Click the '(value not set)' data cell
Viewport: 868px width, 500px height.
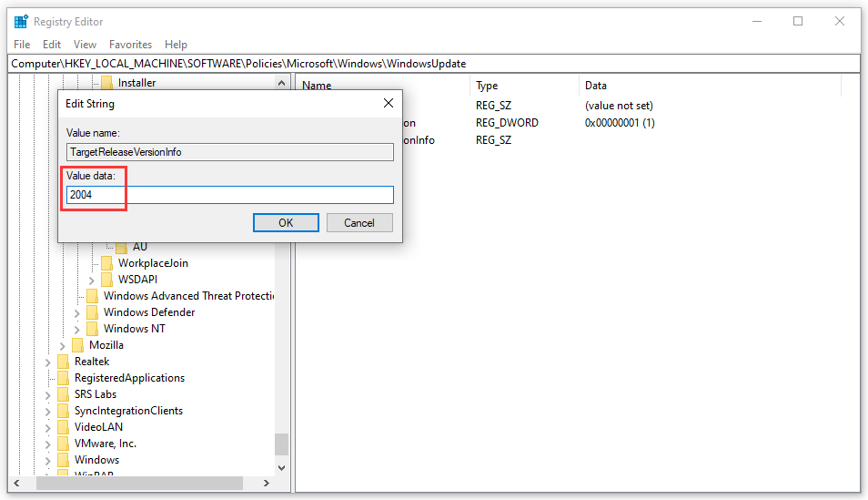[619, 106]
